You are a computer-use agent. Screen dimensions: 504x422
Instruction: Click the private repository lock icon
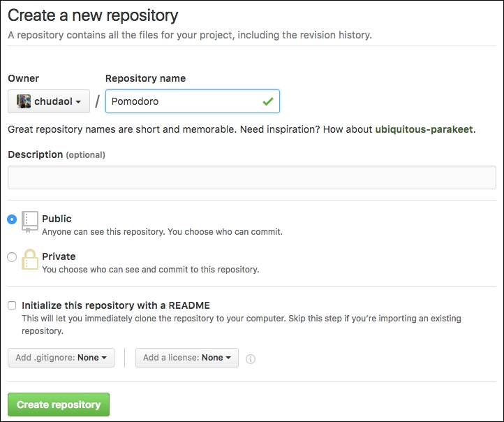(x=30, y=259)
